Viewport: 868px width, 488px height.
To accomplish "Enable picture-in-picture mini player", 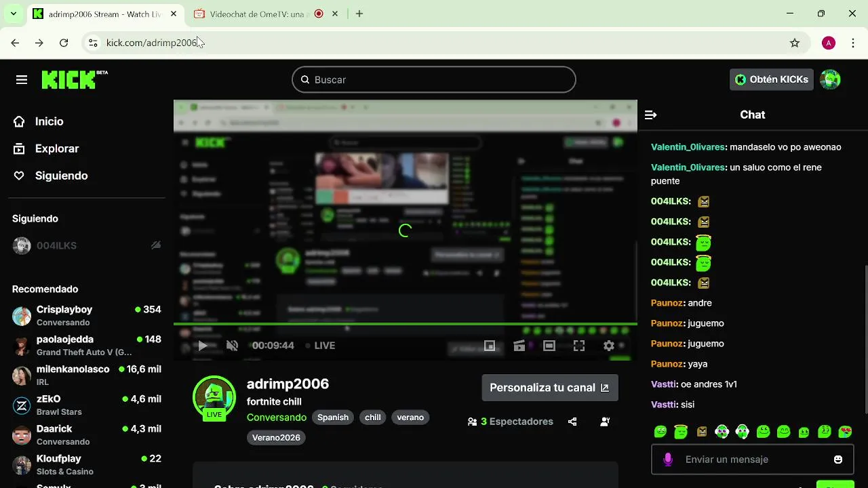I will click(x=490, y=346).
